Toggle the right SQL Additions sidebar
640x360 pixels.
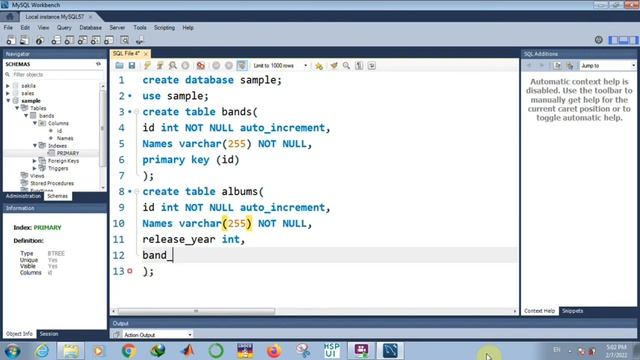click(x=633, y=40)
